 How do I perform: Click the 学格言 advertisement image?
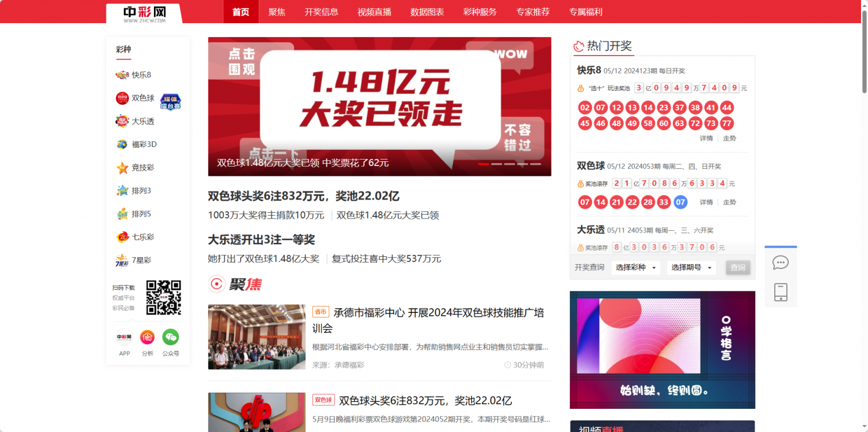coord(663,350)
